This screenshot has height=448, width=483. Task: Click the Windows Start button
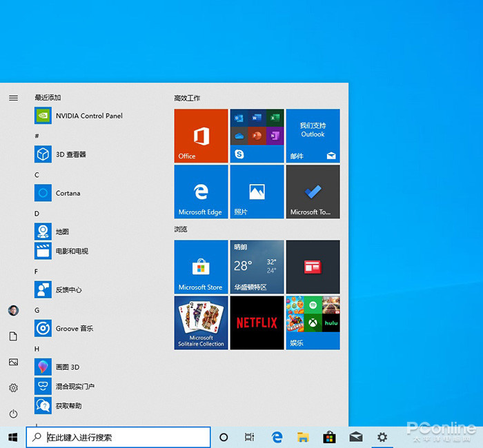(x=12, y=437)
